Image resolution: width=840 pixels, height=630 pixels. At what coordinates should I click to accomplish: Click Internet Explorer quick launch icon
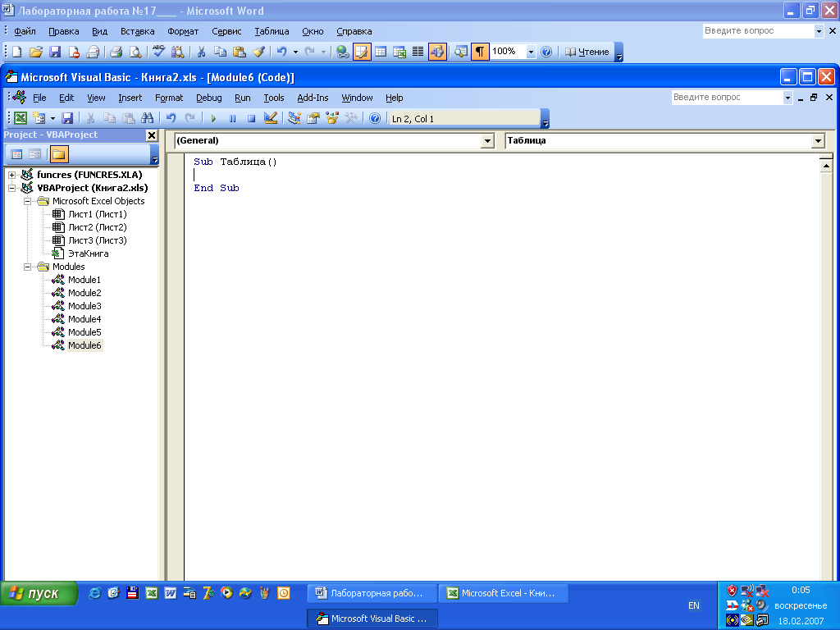click(x=94, y=593)
